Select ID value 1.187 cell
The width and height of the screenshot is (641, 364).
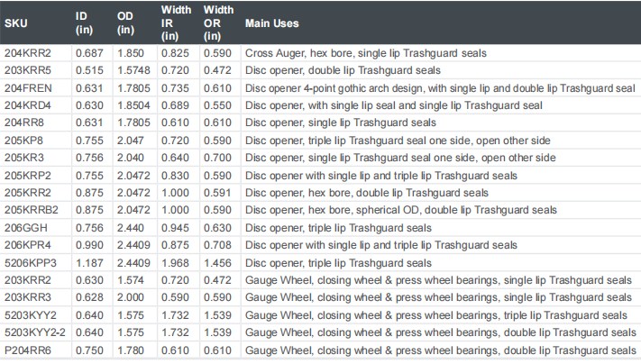tap(89, 263)
